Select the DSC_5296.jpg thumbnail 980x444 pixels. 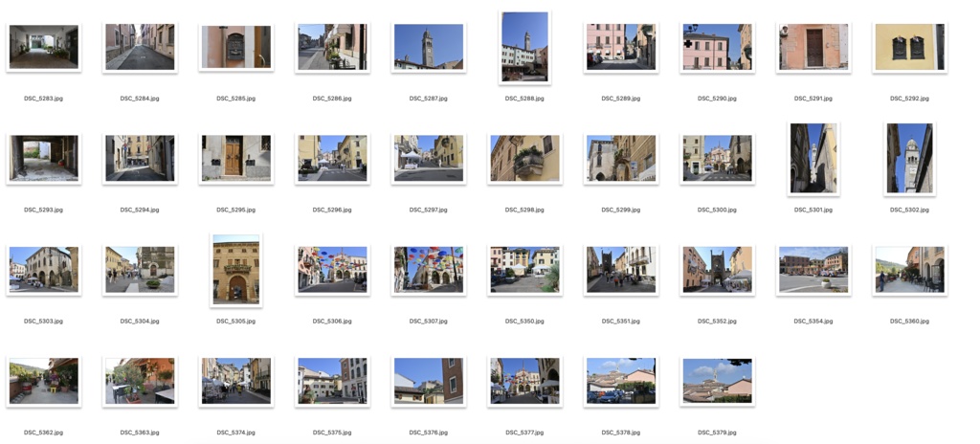pos(332,158)
